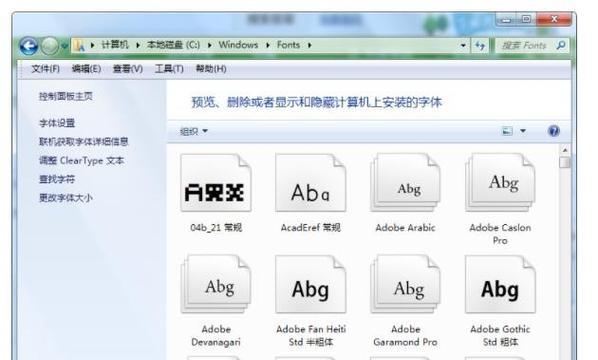
Task: Open 字体设置 in the sidebar
Action: click(57, 123)
